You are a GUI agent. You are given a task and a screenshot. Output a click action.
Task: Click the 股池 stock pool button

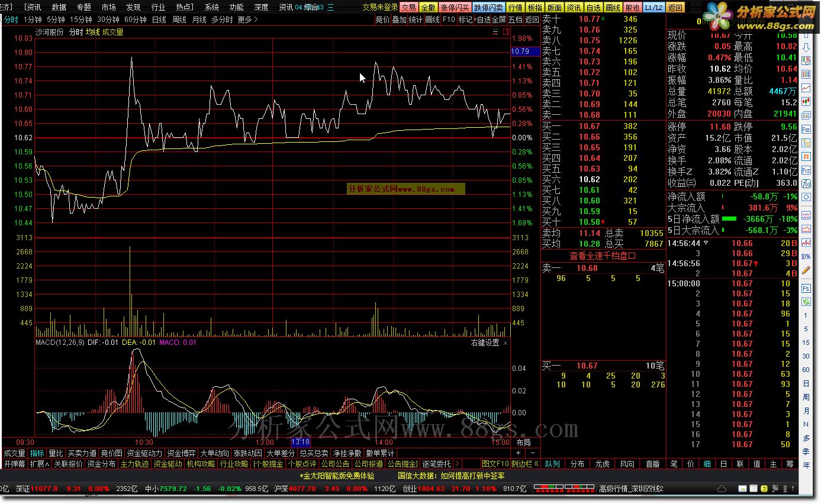[x=632, y=8]
